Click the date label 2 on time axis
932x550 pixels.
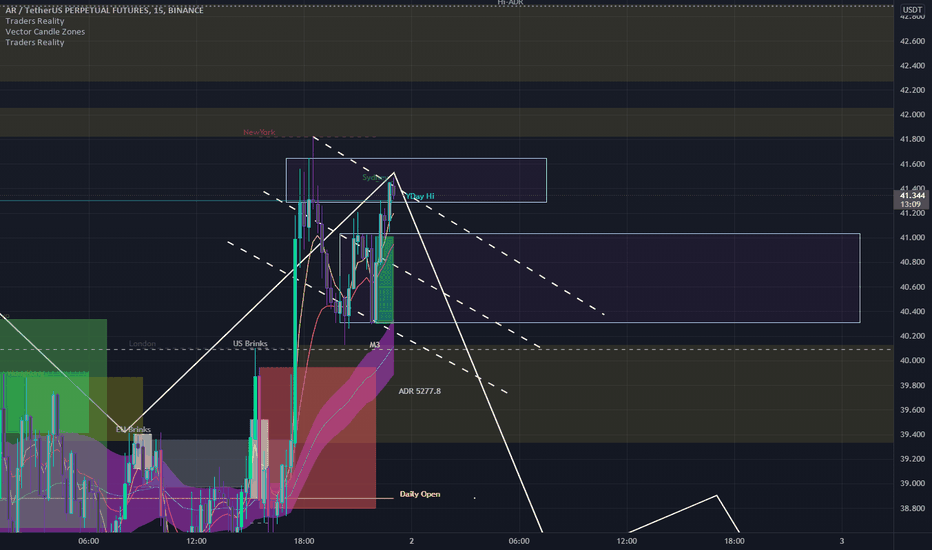[411, 540]
